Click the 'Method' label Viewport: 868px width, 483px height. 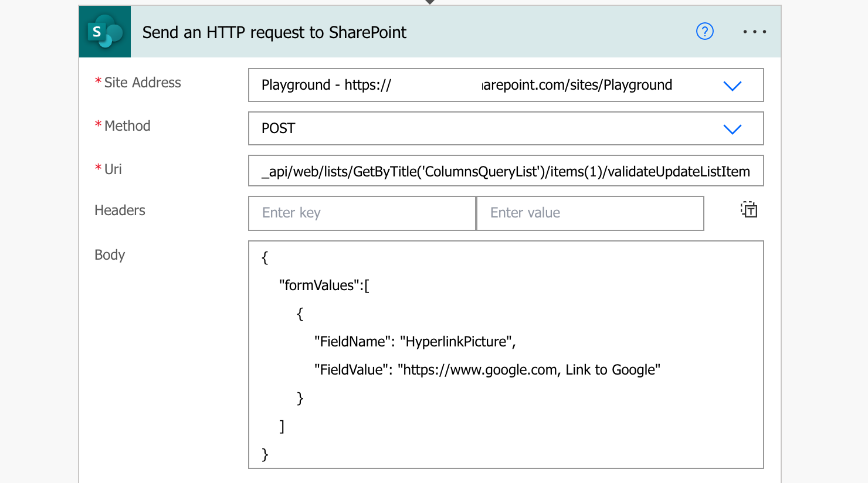[127, 126]
